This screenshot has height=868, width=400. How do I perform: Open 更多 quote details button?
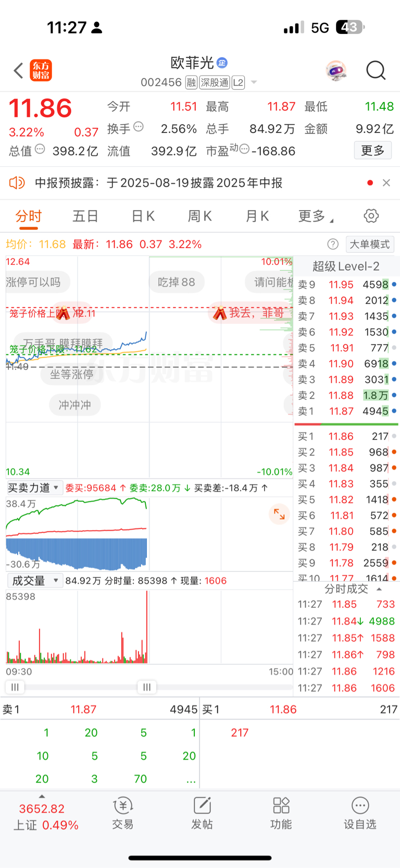[x=373, y=151]
